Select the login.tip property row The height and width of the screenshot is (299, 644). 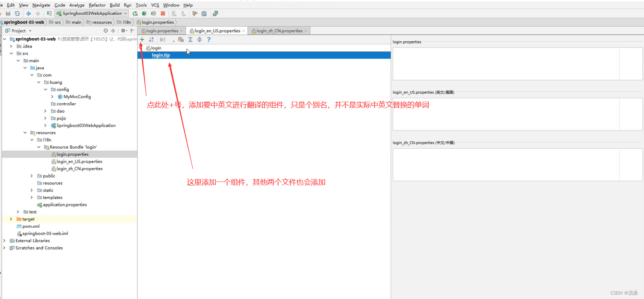(x=264, y=55)
